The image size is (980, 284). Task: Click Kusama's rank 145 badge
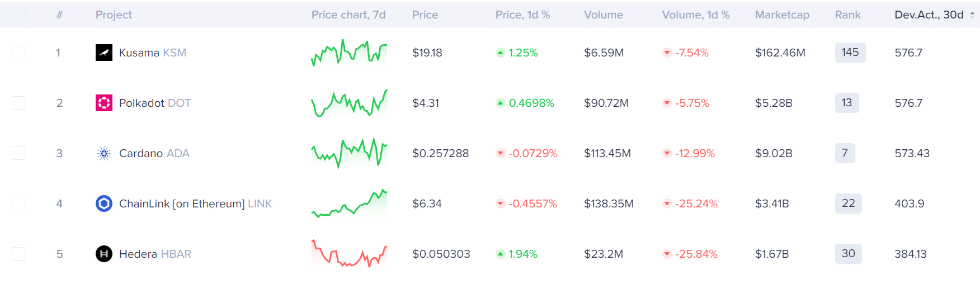click(850, 53)
